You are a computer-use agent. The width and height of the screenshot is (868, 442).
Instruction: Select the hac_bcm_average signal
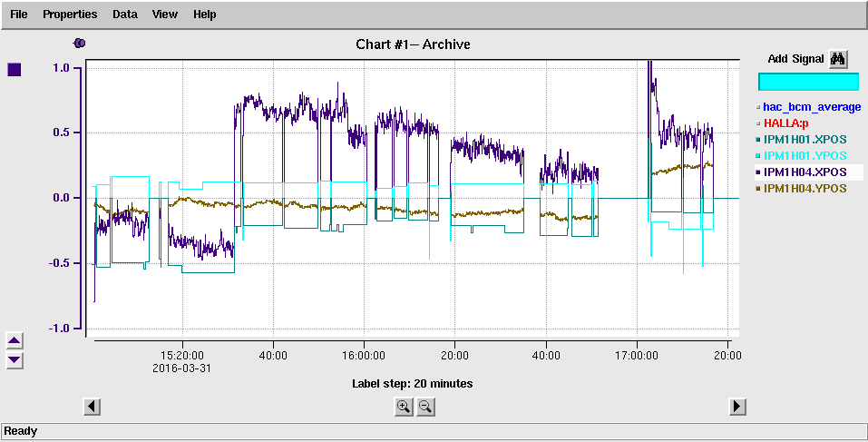coord(812,107)
